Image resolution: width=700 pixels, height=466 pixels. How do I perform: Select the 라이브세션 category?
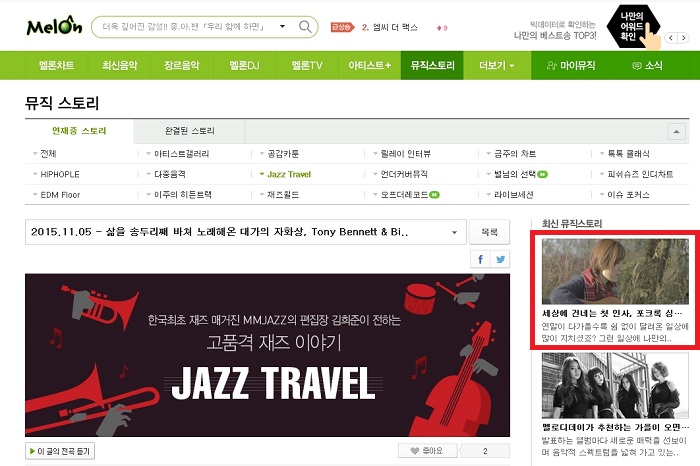514,195
